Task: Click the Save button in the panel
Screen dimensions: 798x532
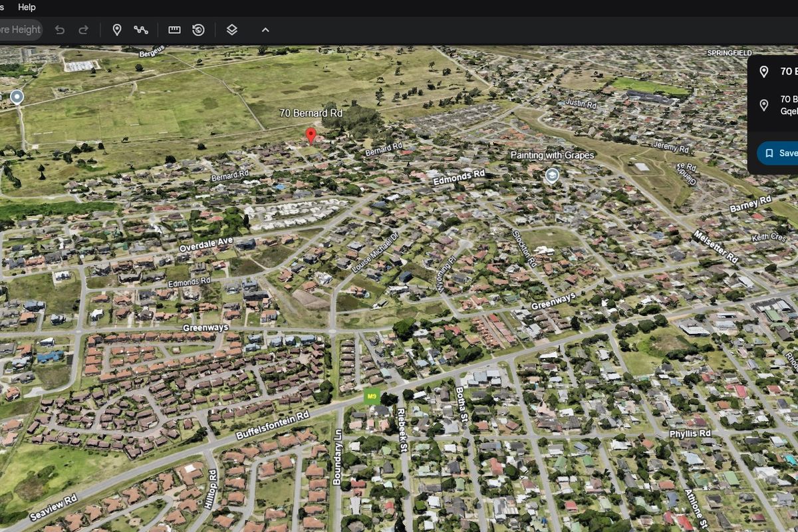Action: pyautogui.click(x=783, y=153)
